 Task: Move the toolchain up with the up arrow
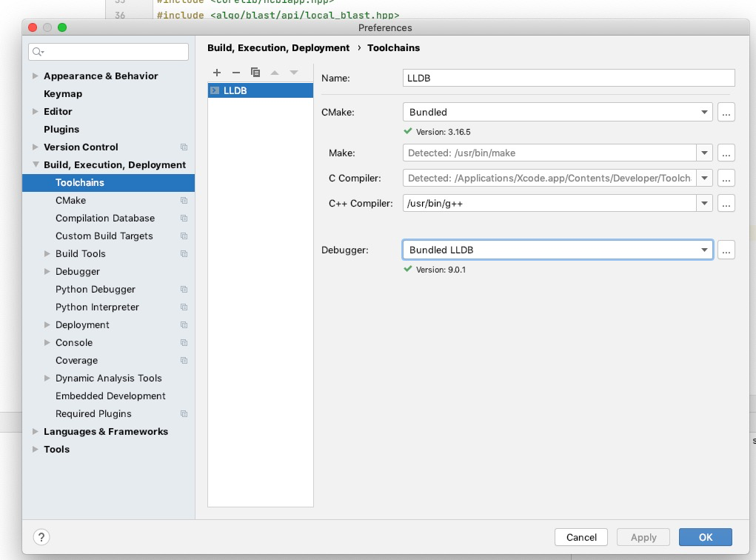point(275,73)
